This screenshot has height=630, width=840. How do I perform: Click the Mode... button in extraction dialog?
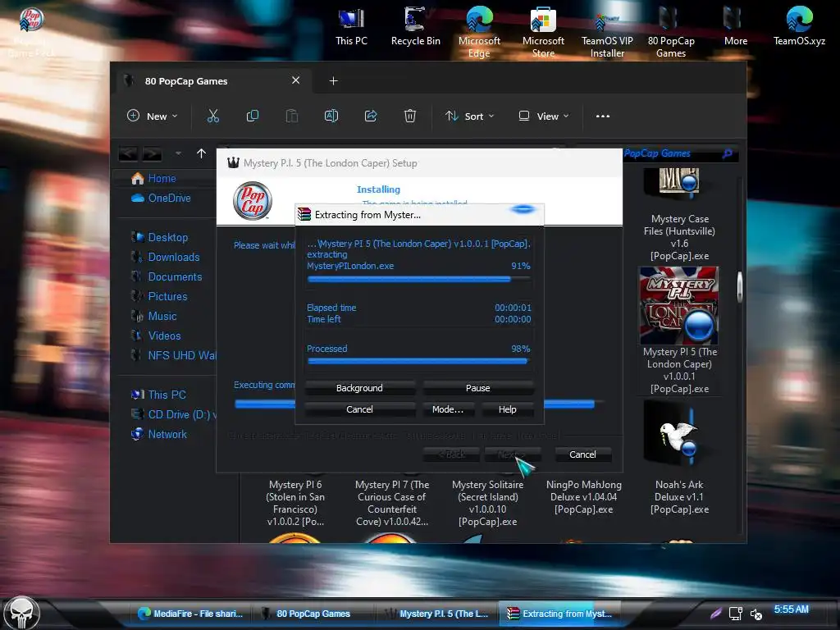click(x=447, y=409)
